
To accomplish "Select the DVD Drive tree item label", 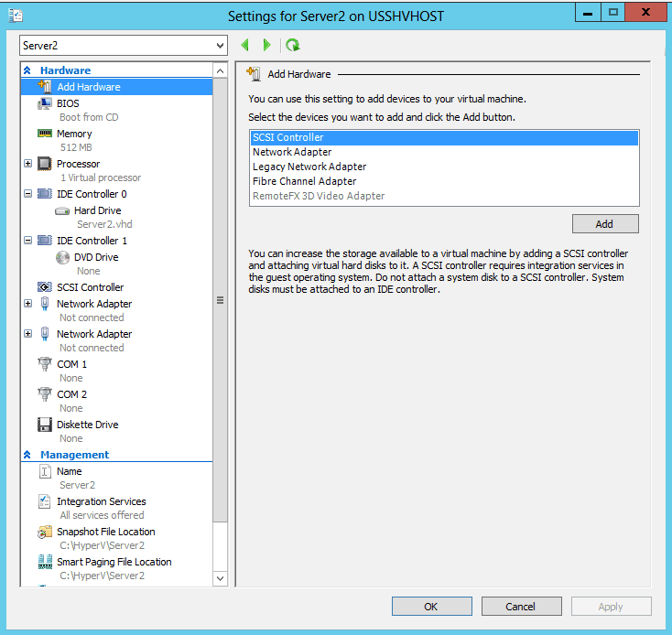I will [x=96, y=257].
